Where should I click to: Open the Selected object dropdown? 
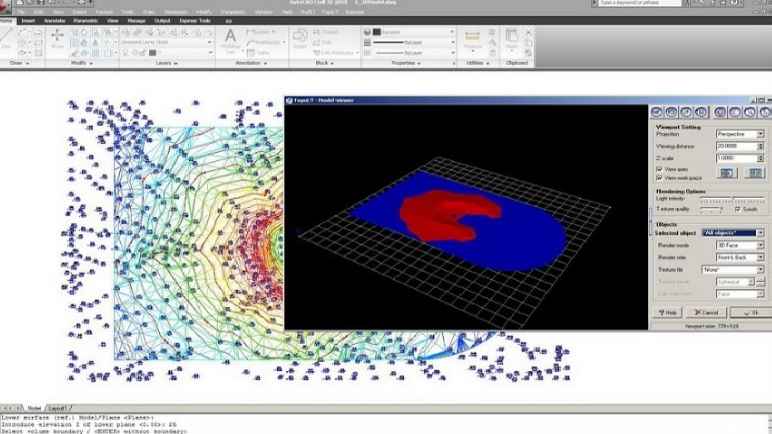coord(732,232)
